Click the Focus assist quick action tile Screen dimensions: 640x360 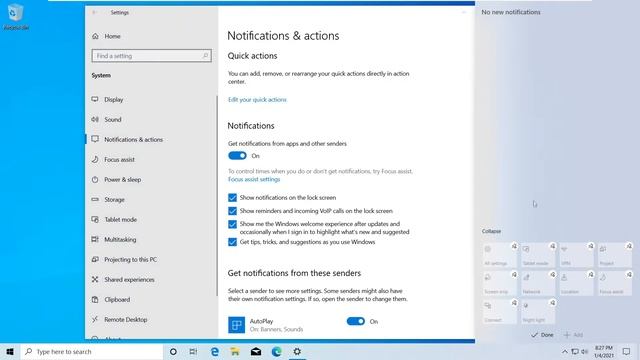coord(614,284)
